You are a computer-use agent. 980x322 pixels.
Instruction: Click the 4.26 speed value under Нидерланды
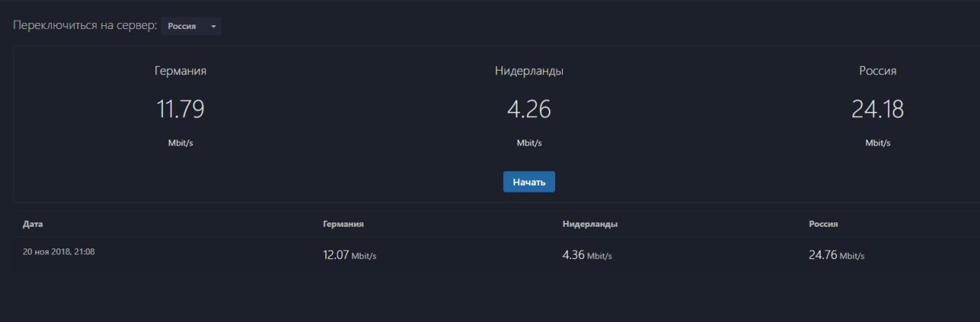529,110
